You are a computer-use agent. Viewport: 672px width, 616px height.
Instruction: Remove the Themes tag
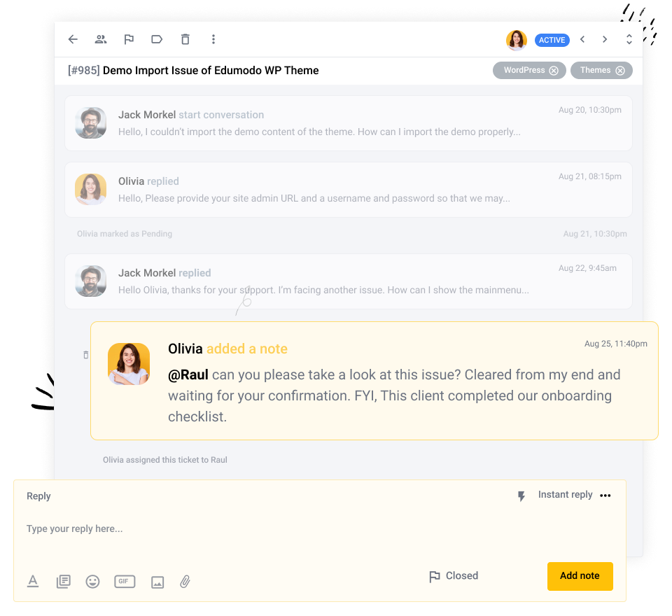click(x=621, y=70)
